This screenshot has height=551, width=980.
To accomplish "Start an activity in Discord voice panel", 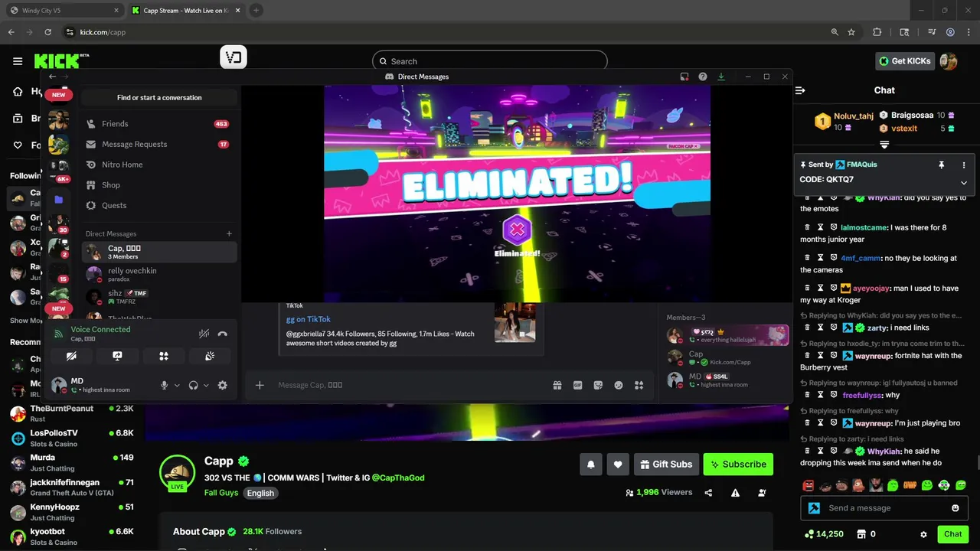I will (163, 356).
